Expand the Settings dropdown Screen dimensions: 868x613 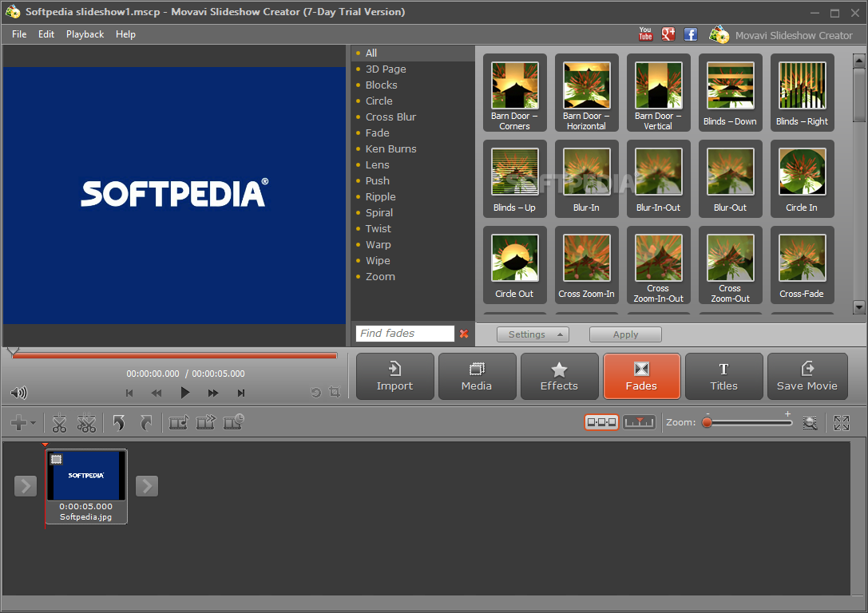tap(533, 334)
